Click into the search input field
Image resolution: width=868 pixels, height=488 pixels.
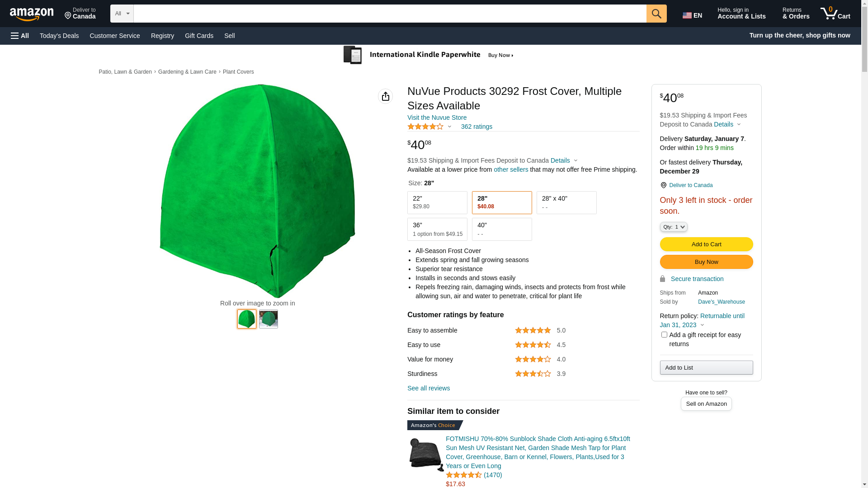(x=390, y=14)
